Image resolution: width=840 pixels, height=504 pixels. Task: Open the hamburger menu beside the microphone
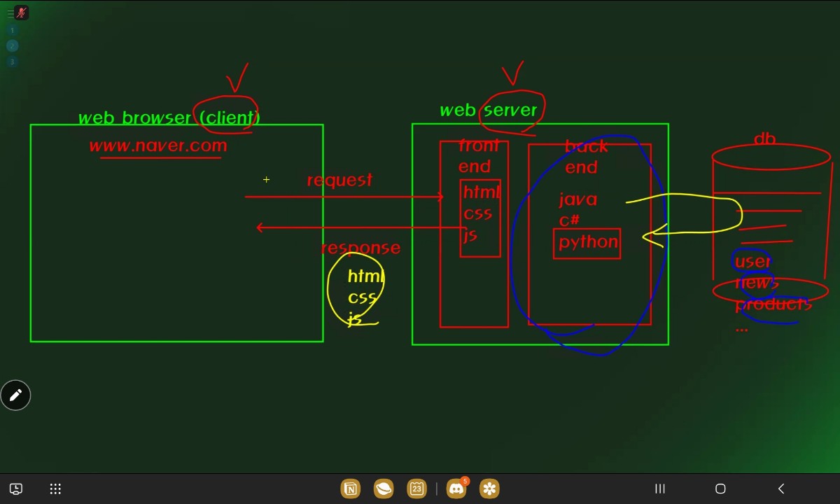point(10,13)
